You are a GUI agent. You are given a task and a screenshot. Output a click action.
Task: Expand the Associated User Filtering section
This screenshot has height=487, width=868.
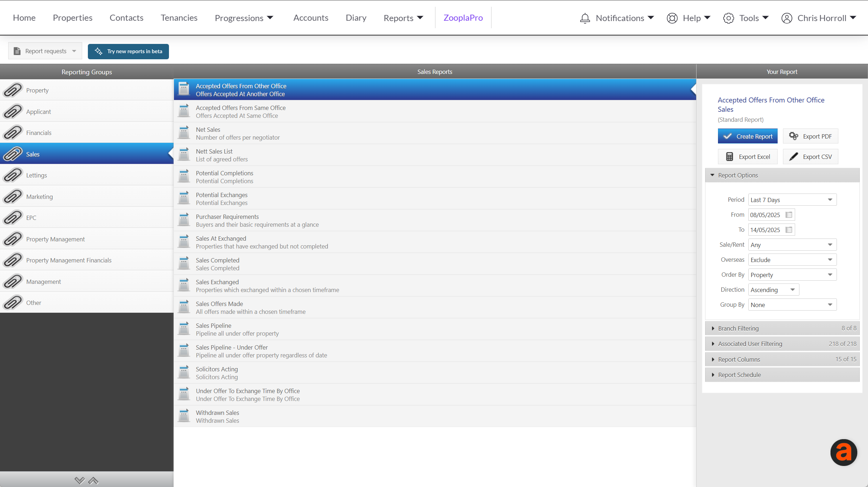tap(782, 344)
